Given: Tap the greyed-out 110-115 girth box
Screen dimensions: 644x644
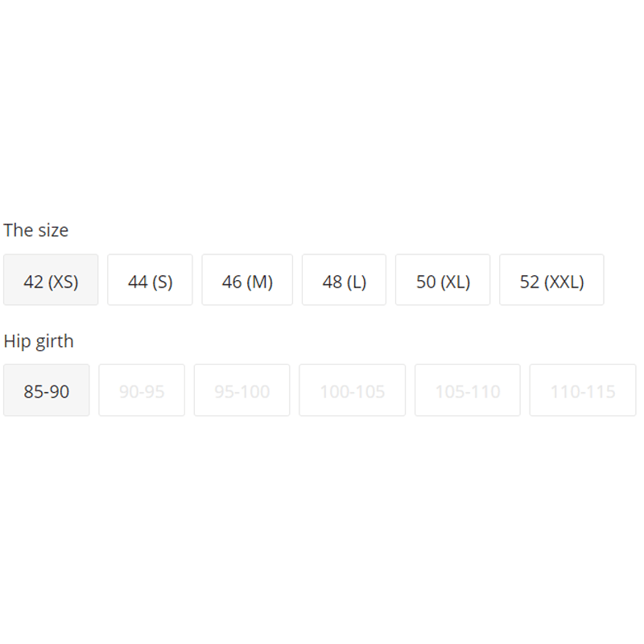Looking at the screenshot, I should pos(582,390).
